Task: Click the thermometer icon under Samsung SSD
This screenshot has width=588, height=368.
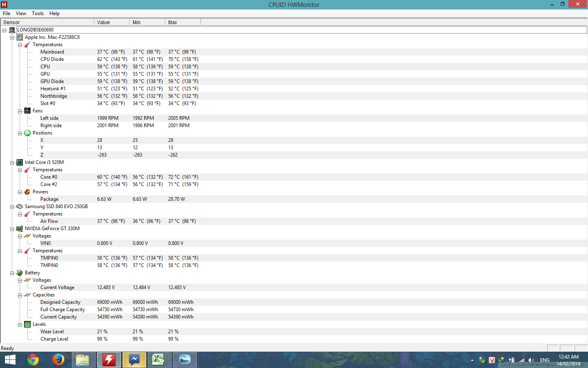Action: point(27,214)
